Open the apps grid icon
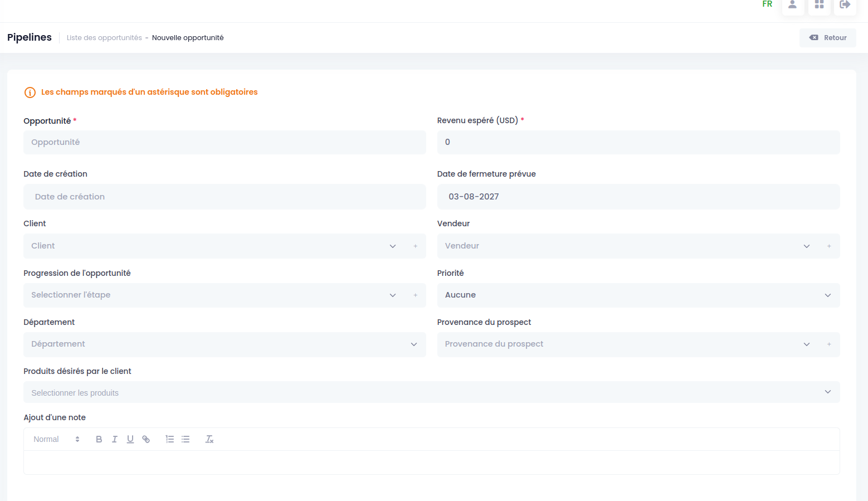This screenshot has height=501, width=868. pos(819,5)
